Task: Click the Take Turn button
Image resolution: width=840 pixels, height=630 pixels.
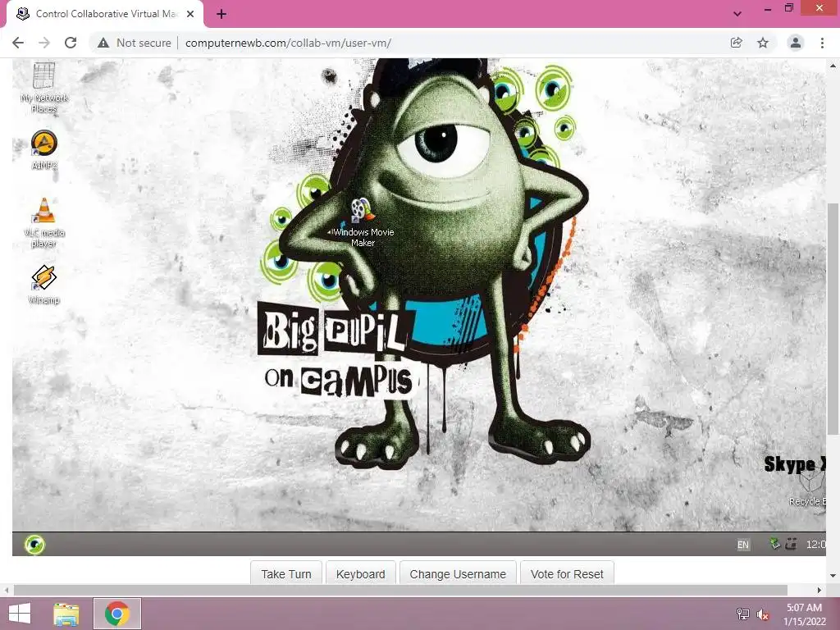Action: [286, 573]
